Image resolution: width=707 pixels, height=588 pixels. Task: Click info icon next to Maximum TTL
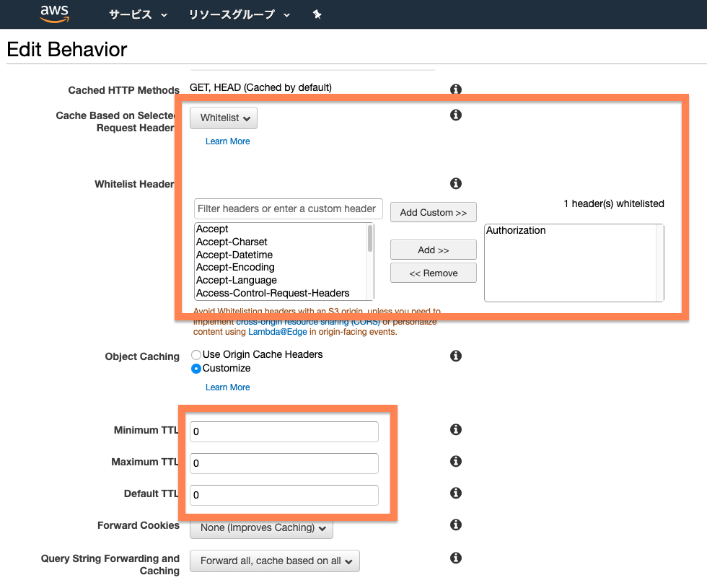[x=456, y=462]
